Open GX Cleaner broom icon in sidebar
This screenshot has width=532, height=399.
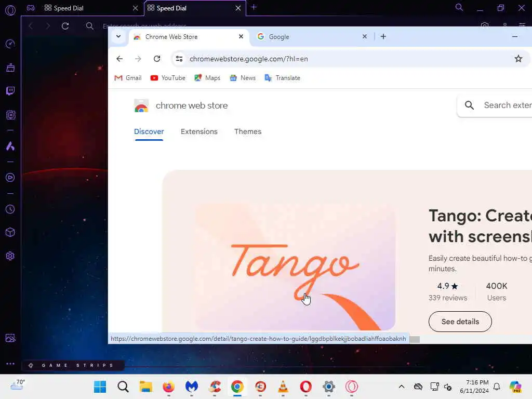point(10,68)
